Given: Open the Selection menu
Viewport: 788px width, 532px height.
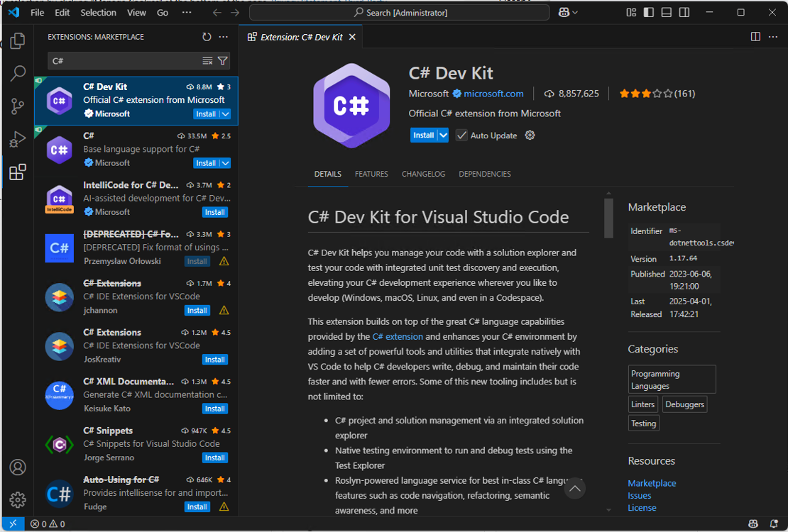Looking at the screenshot, I should pyautogui.click(x=98, y=13).
